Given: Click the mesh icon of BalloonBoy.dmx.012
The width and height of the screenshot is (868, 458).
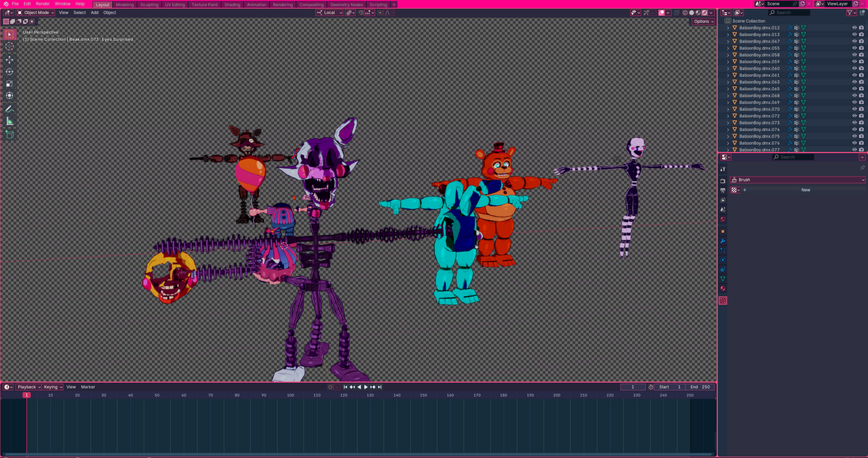Looking at the screenshot, I should point(734,28).
